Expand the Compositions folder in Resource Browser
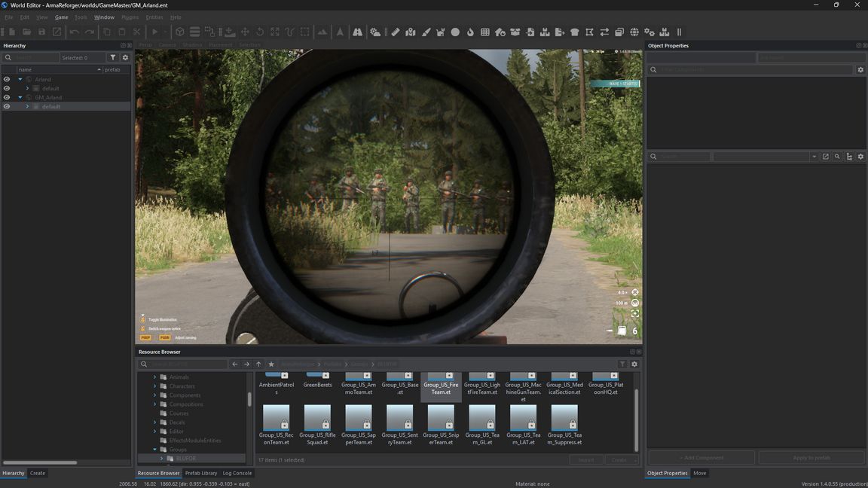 pos(155,404)
